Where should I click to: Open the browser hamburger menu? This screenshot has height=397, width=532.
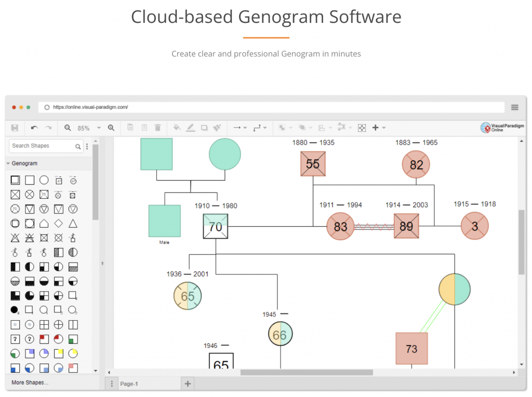515,107
